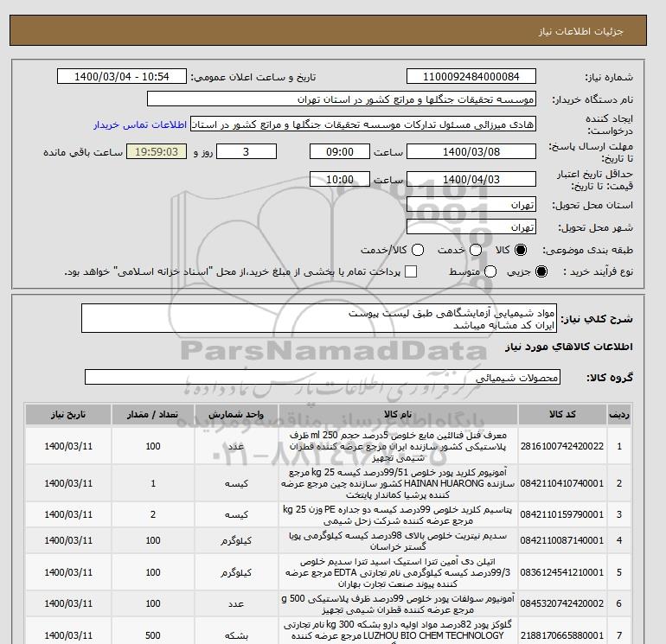Click product code 0842110410740001
The width and height of the screenshot is (666, 644).
click(x=562, y=483)
